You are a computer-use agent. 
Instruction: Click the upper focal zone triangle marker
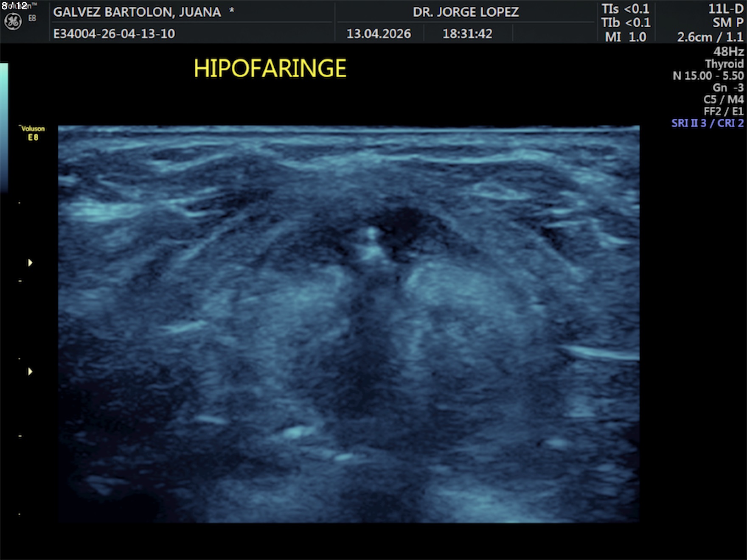(x=30, y=263)
